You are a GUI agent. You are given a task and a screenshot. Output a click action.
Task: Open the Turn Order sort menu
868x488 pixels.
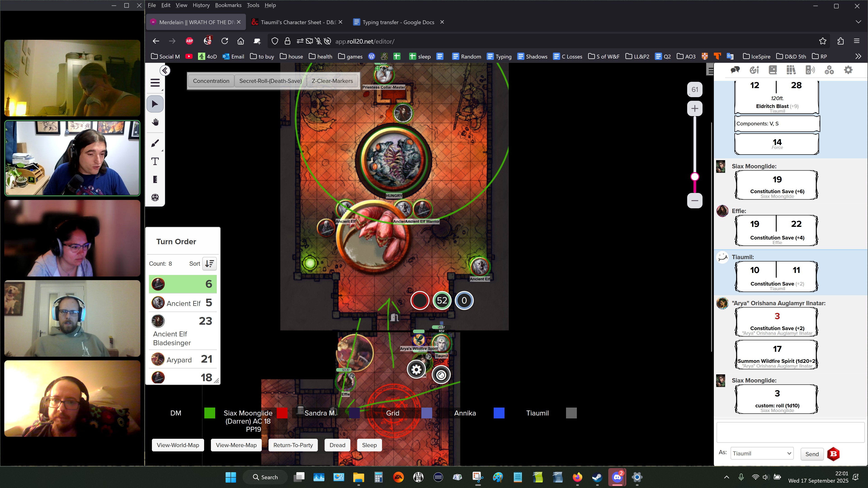point(209,264)
